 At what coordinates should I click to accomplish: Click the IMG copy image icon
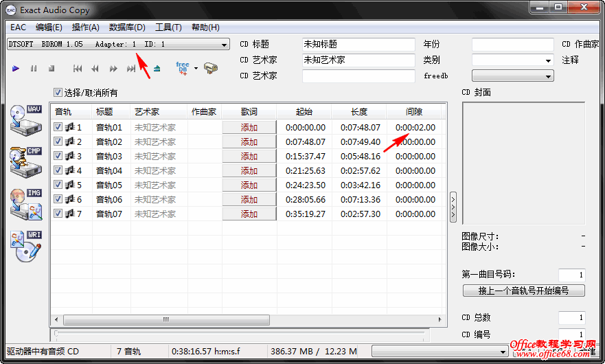(x=26, y=205)
